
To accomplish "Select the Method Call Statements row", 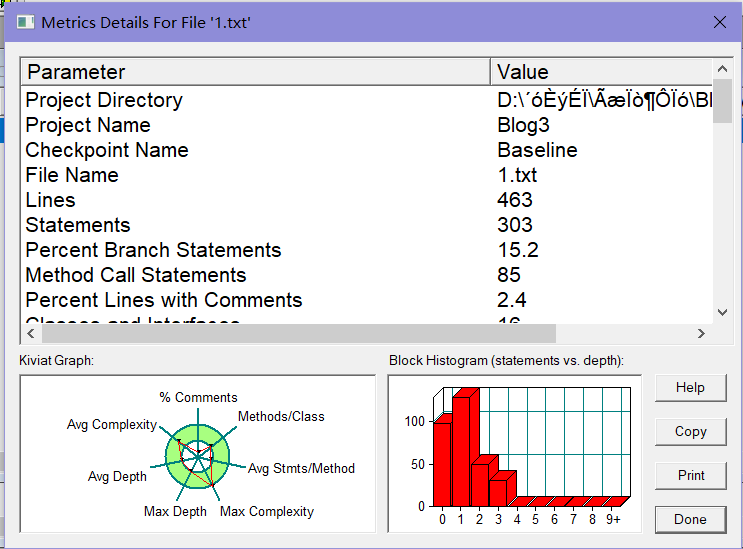I will (367, 275).
